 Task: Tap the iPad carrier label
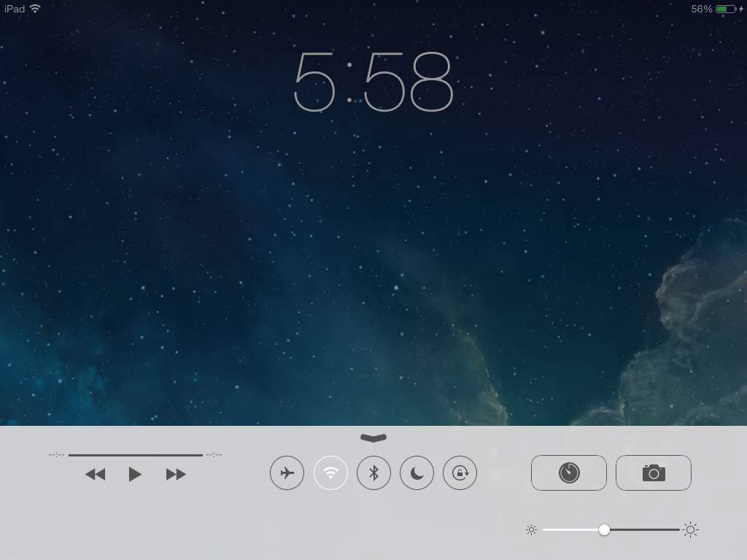tap(15, 9)
